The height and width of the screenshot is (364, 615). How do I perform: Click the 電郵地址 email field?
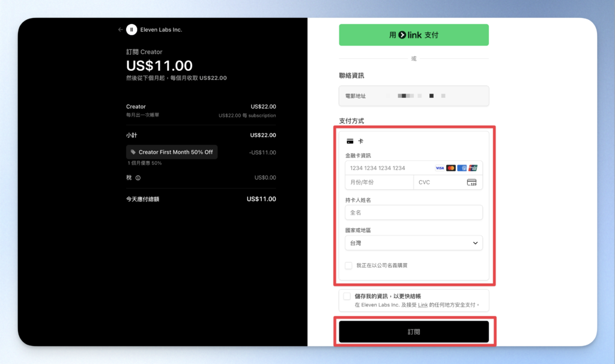414,96
